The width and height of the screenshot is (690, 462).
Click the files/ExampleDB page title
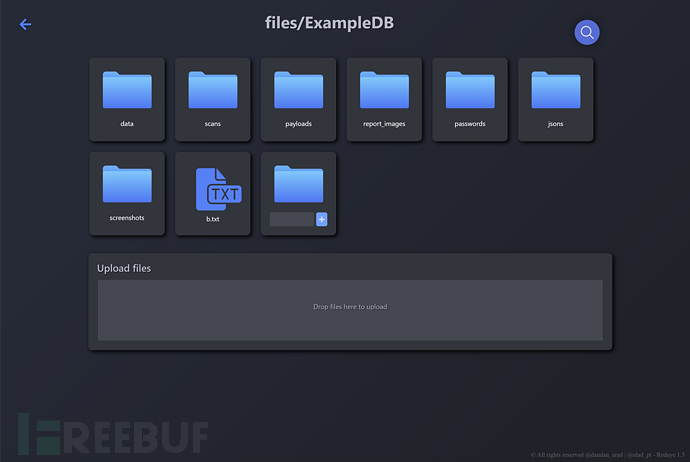(330, 22)
